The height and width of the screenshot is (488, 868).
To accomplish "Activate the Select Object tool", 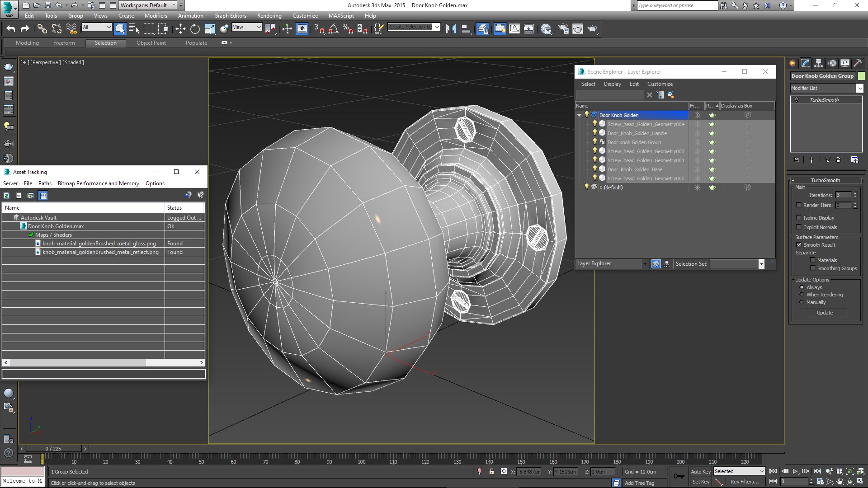I will [x=120, y=29].
